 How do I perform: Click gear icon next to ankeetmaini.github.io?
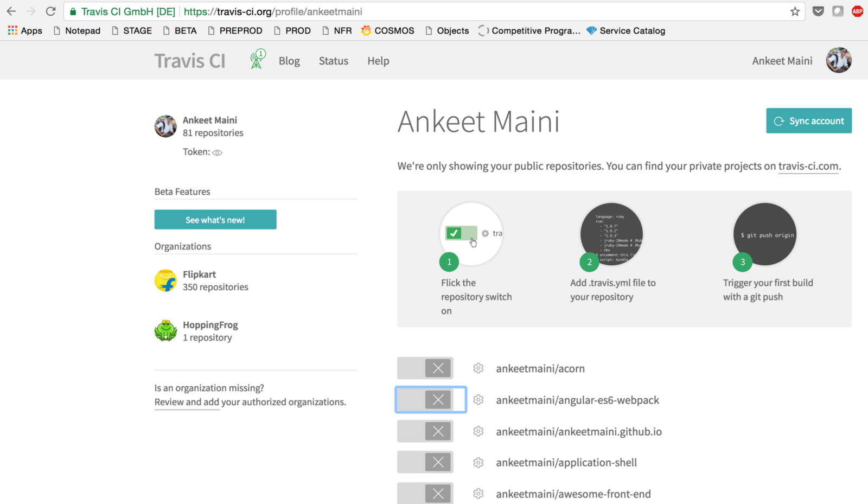coord(478,431)
